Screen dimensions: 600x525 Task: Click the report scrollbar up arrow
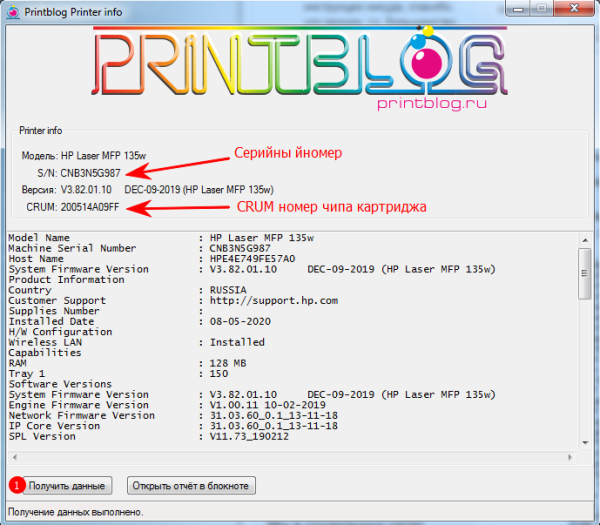point(584,238)
